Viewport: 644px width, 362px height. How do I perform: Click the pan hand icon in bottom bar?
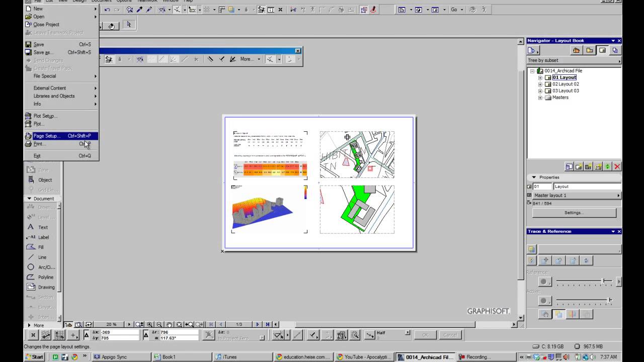tap(170, 325)
